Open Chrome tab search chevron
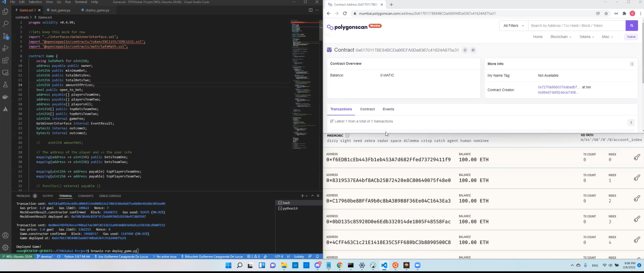Screen dimensions: 644x273 [x=605, y=2]
